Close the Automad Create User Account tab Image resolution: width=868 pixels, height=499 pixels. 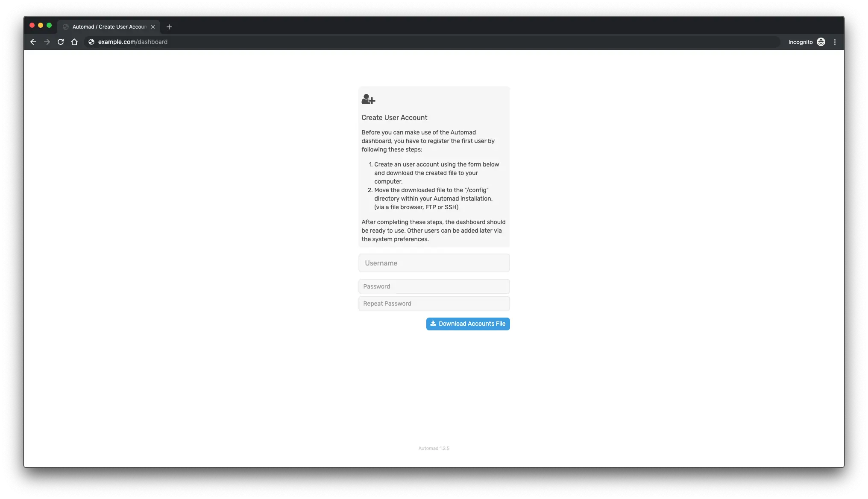point(153,27)
